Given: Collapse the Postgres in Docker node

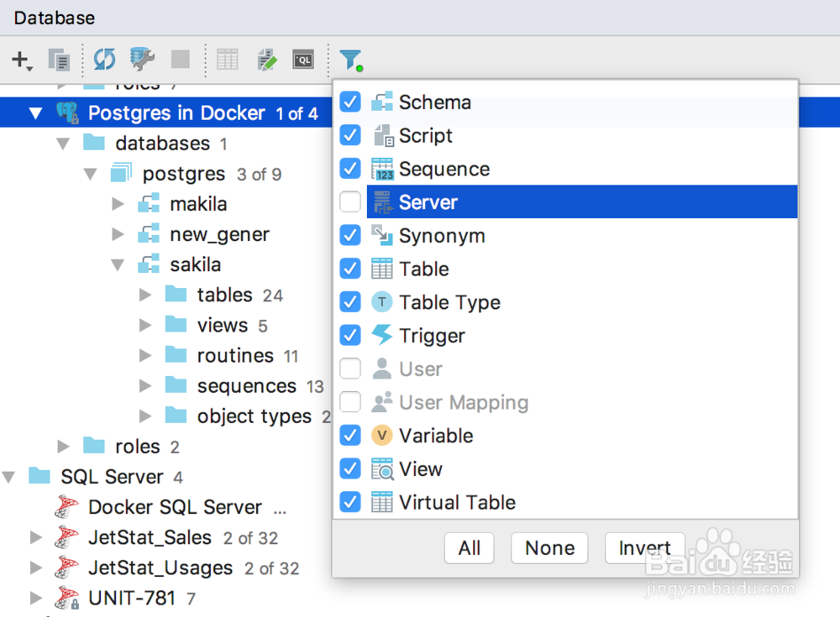Looking at the screenshot, I should click(x=35, y=113).
